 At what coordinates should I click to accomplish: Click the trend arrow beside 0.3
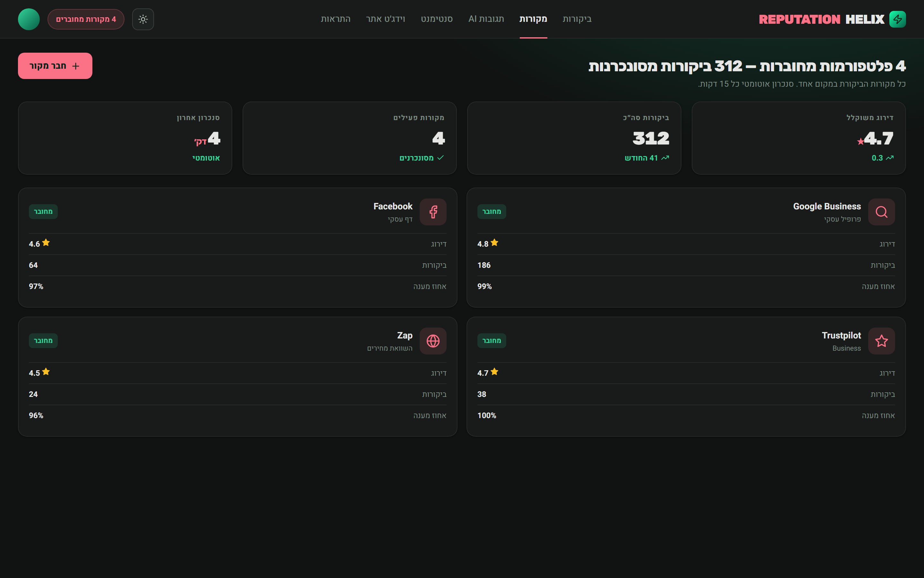coord(890,158)
